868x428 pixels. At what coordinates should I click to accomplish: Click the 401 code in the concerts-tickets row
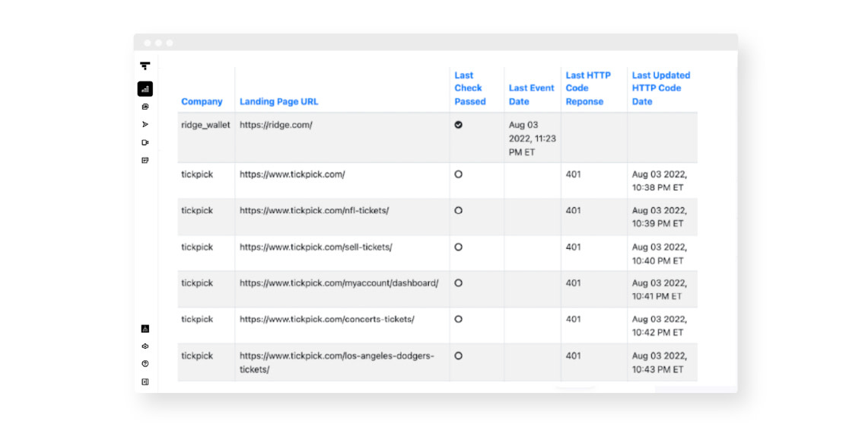[573, 319]
